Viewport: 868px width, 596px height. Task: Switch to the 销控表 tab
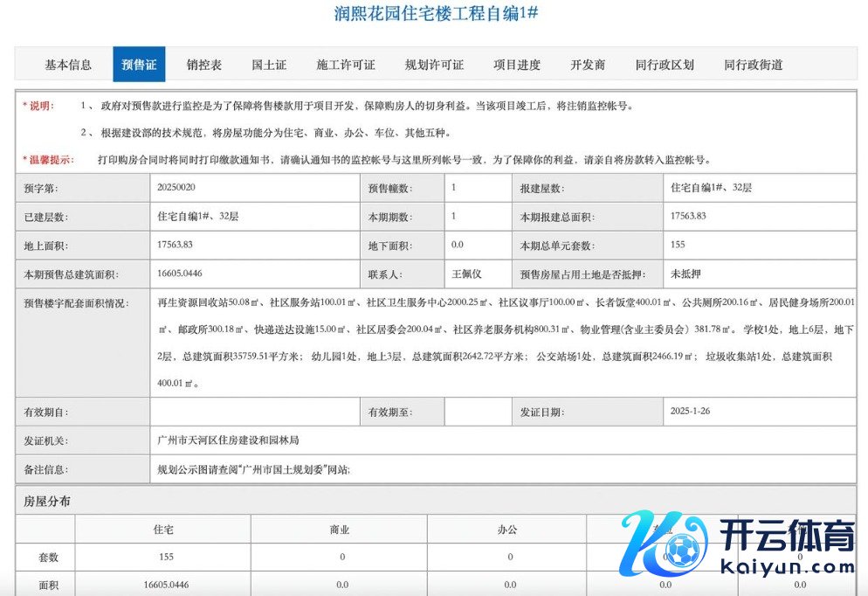tap(204, 65)
